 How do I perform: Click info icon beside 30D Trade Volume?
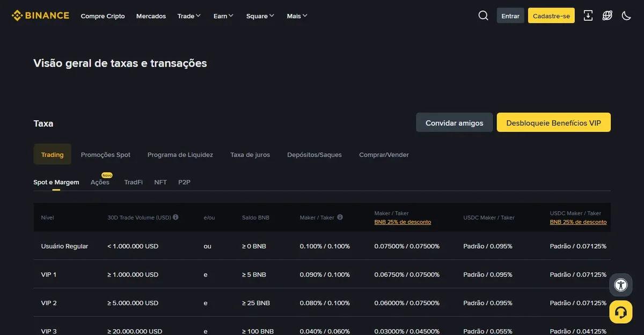tap(175, 217)
